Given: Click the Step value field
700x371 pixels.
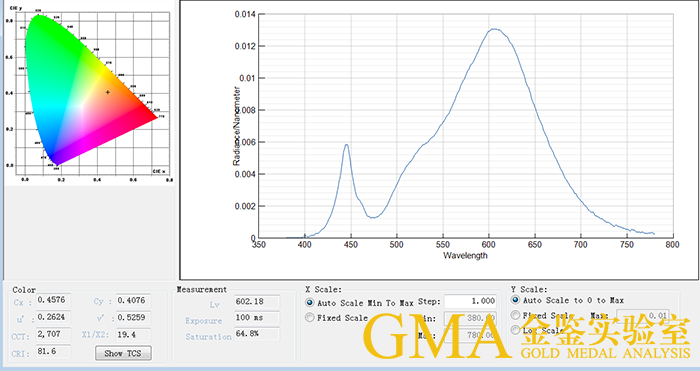Looking at the screenshot, I should pyautogui.click(x=470, y=301).
